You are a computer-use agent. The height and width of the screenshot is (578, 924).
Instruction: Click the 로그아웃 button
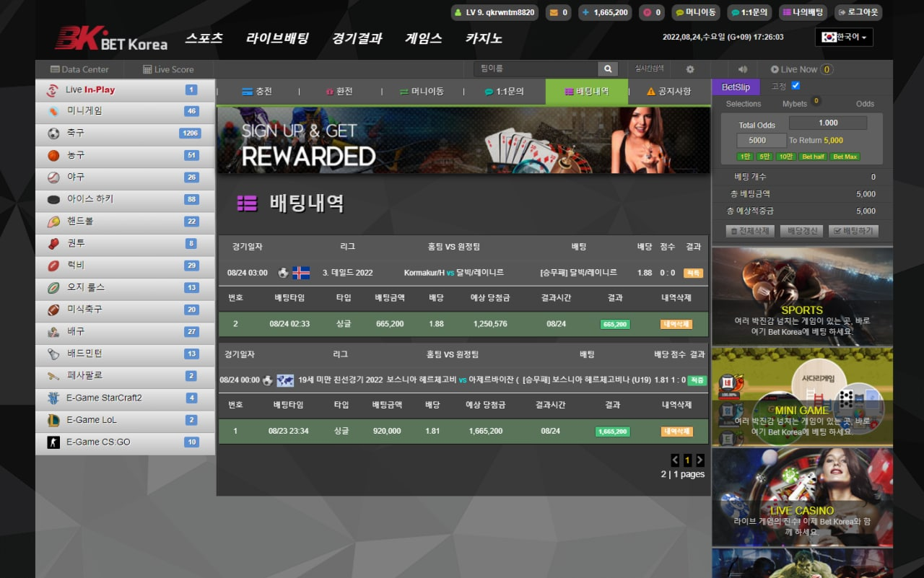coord(858,12)
